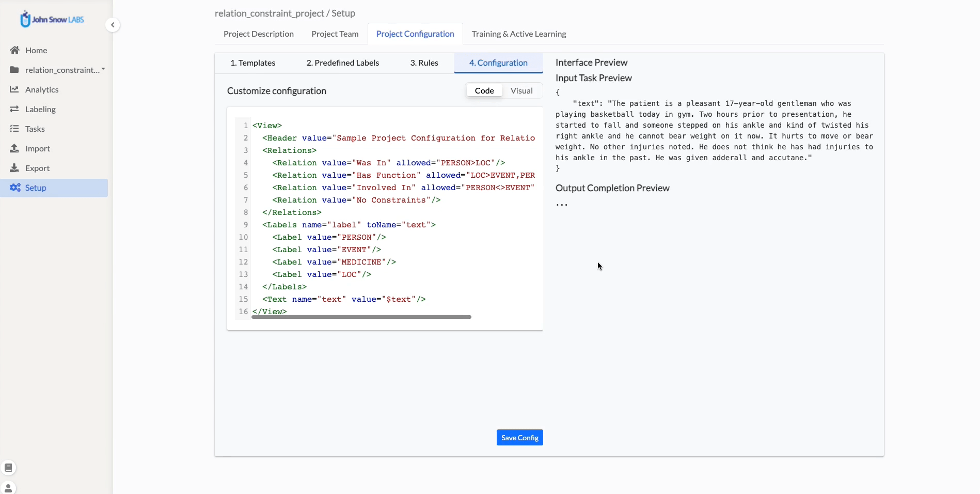
Task: Click the Label value="MEDICINE" line
Action: (334, 262)
